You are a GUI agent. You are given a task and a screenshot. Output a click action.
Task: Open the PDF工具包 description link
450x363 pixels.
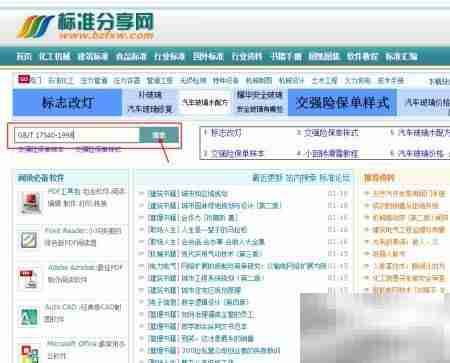86,197
